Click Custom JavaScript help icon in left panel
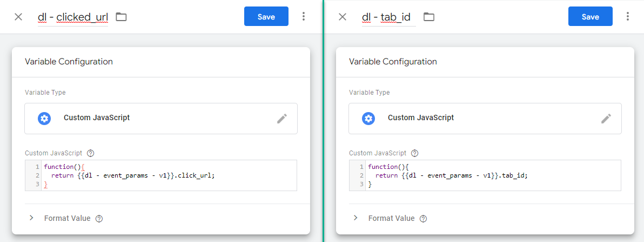The height and width of the screenshot is (242, 644). tap(91, 153)
